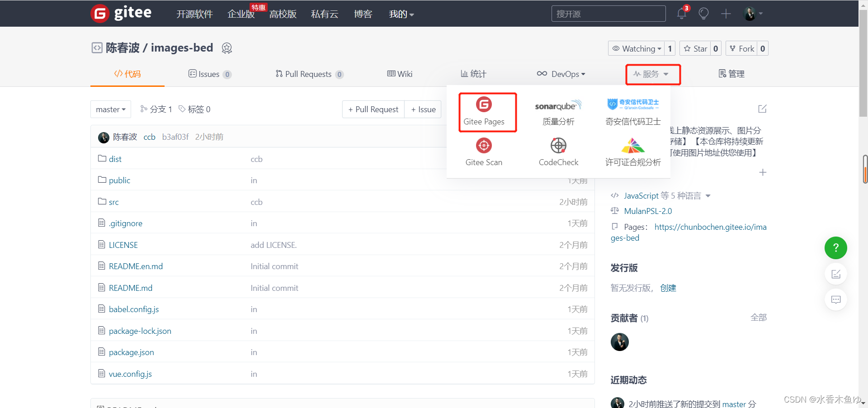
Task: Click the + Pull Request button
Action: 373,109
